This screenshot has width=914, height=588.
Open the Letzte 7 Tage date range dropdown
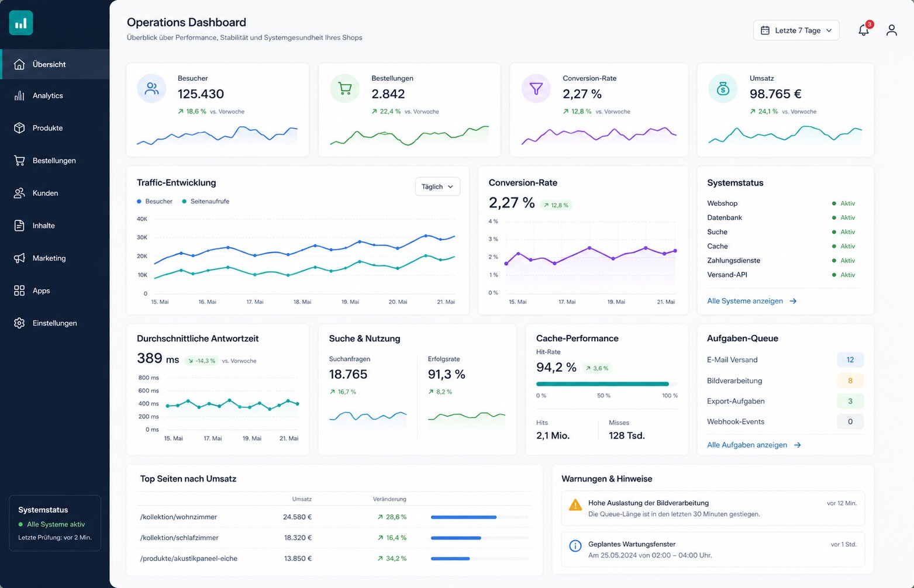pos(796,30)
